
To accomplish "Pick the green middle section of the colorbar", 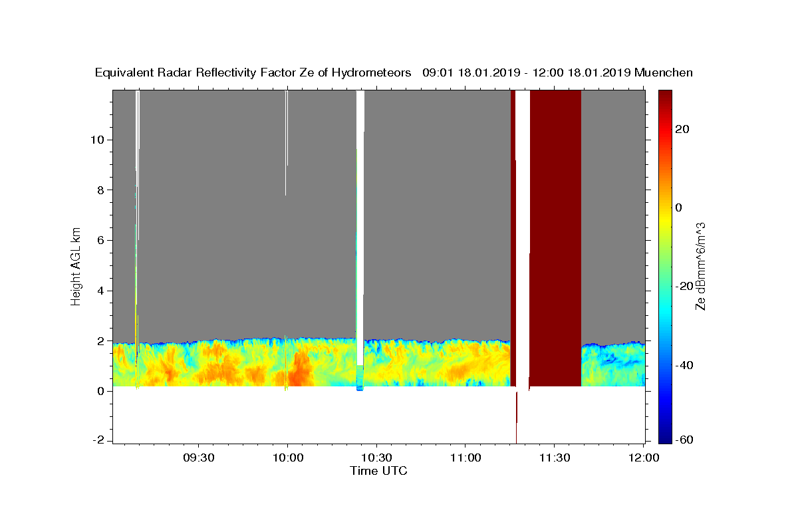I will pyautogui.click(x=664, y=266).
